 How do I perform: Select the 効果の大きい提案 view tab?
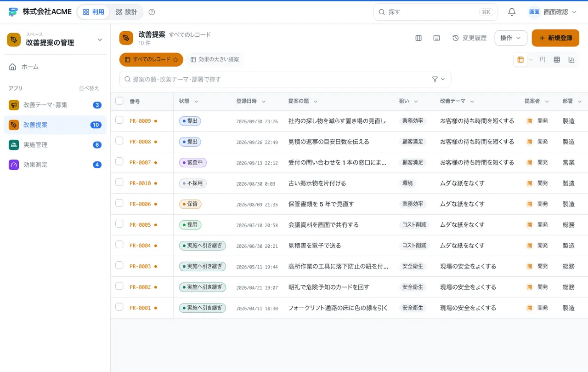pyautogui.click(x=215, y=60)
